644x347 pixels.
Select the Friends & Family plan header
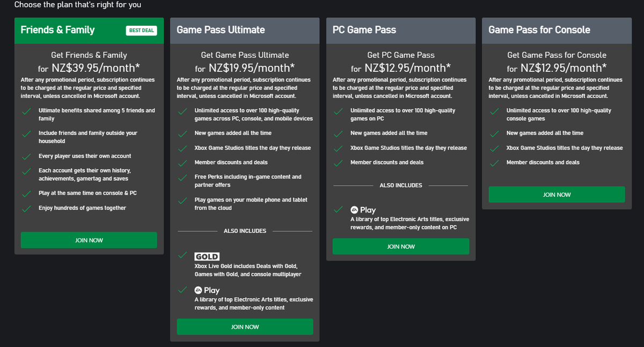point(89,31)
